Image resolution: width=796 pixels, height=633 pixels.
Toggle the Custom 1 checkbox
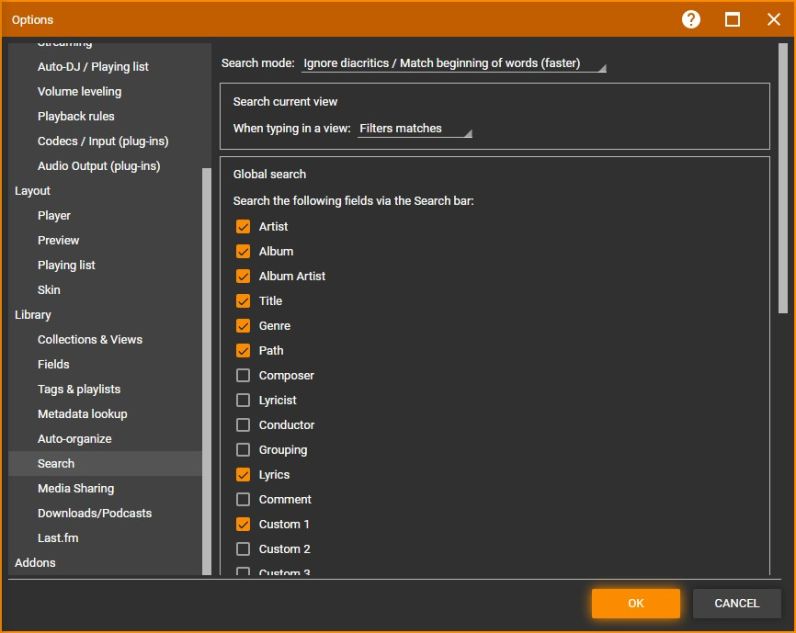243,524
